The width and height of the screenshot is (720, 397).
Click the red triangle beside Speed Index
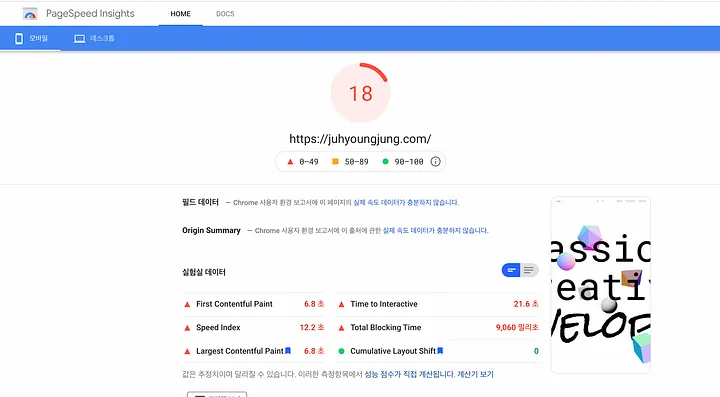[187, 328]
